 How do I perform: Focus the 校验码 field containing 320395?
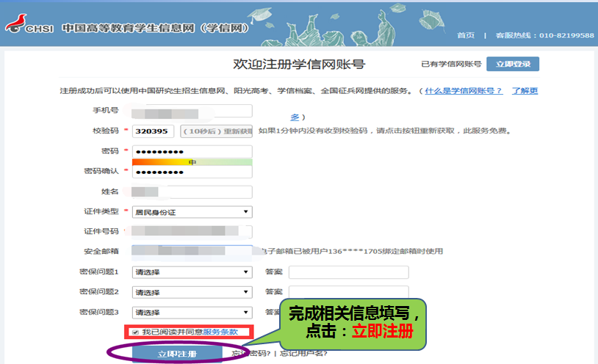(152, 131)
